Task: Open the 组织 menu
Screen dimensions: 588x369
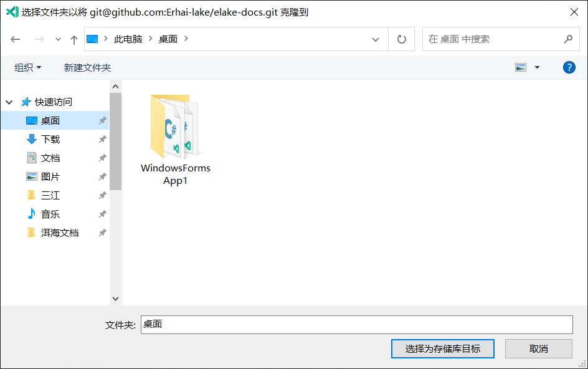Action: 28,67
